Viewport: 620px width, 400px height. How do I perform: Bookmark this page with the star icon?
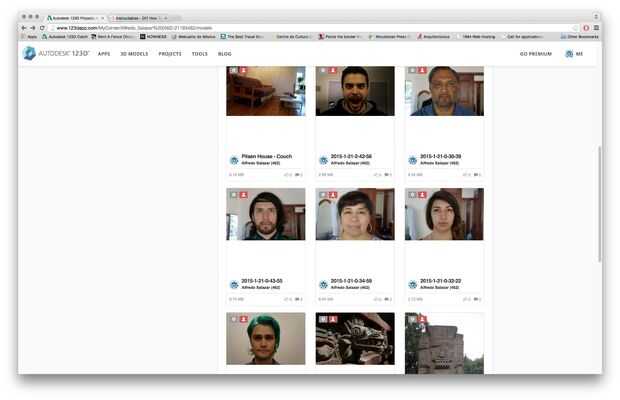[x=575, y=28]
